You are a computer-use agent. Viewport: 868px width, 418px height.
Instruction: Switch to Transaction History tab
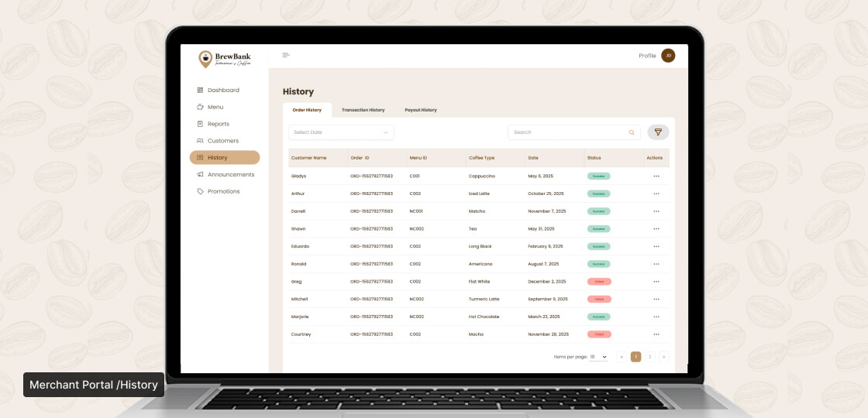[363, 110]
